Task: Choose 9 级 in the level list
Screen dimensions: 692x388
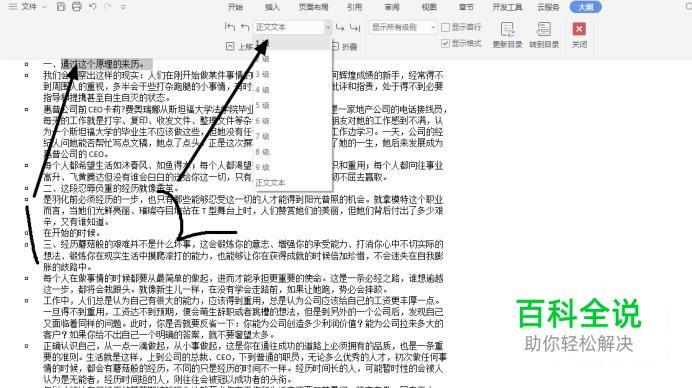Action: point(292,167)
